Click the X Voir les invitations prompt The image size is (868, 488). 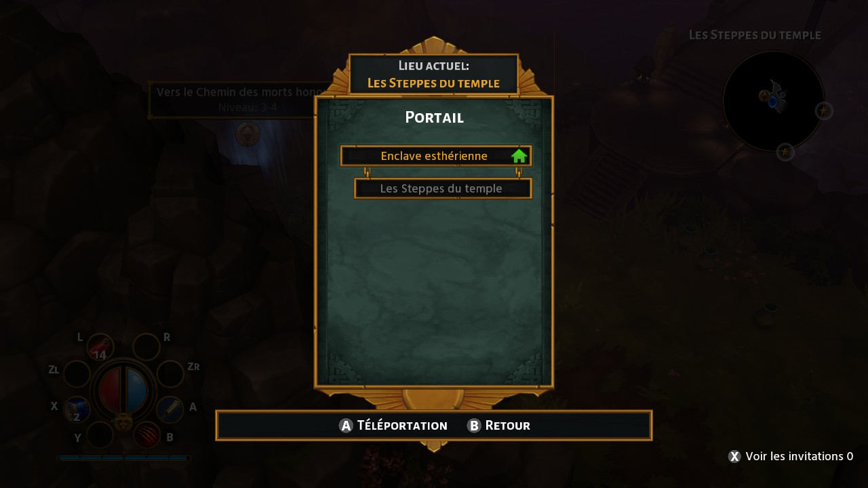[791, 456]
